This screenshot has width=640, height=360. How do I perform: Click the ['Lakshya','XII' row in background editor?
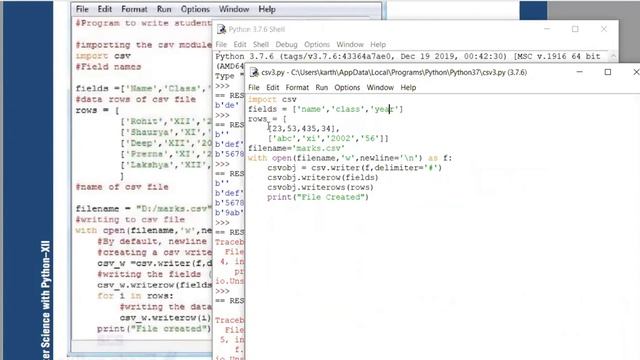click(166, 165)
